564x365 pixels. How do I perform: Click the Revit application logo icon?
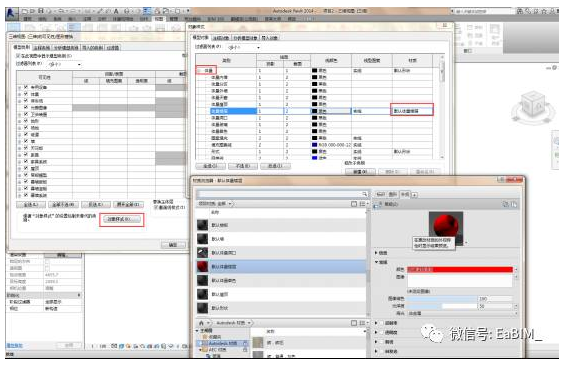[x=12, y=13]
